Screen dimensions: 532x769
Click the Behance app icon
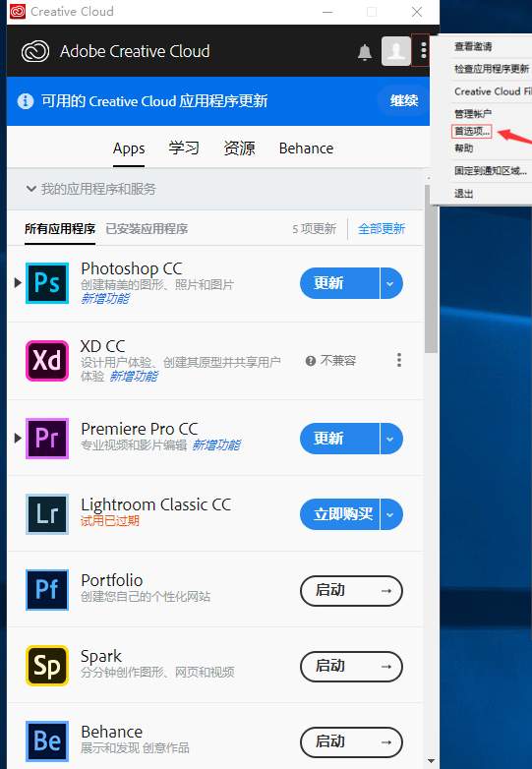point(47,741)
